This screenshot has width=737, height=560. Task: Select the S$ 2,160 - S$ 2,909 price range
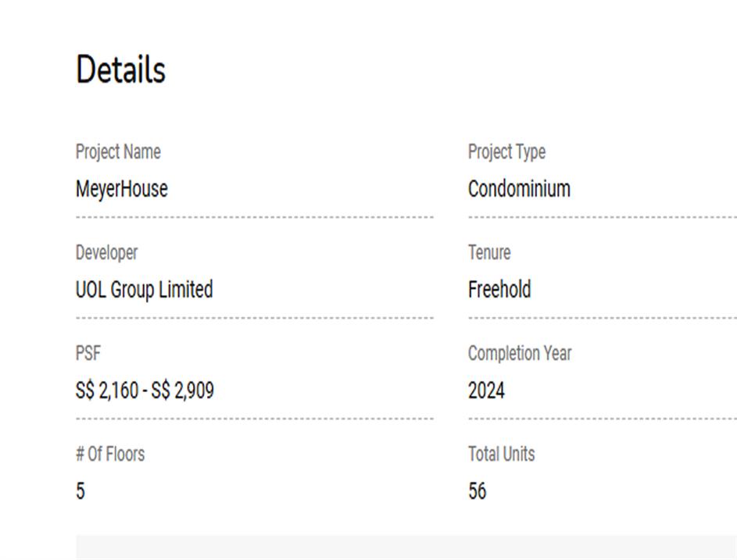pyautogui.click(x=145, y=391)
